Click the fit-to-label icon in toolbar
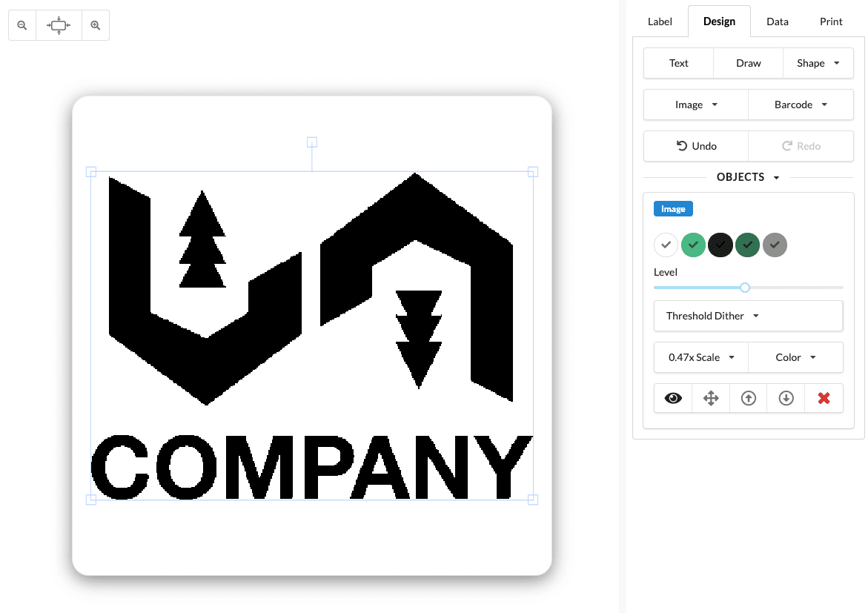 [58, 24]
